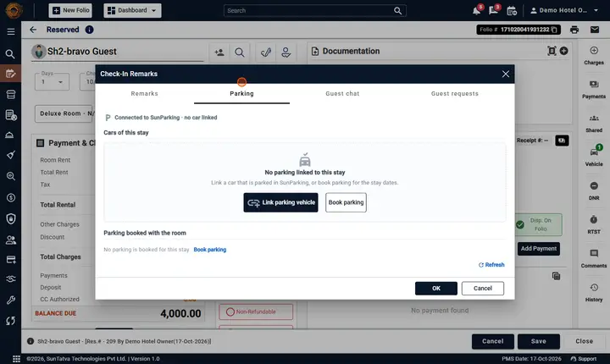This screenshot has height=364, width=610.
Task: Click the Book parking blue link
Action: tap(210, 250)
